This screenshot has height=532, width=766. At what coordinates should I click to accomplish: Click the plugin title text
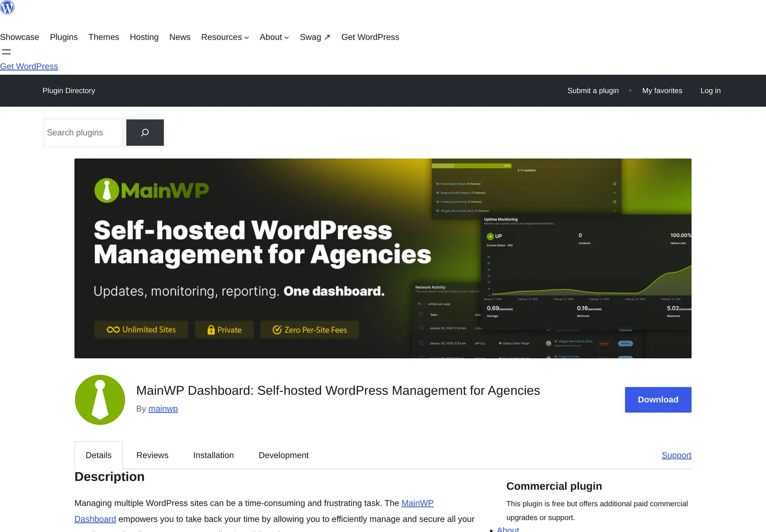(x=338, y=390)
